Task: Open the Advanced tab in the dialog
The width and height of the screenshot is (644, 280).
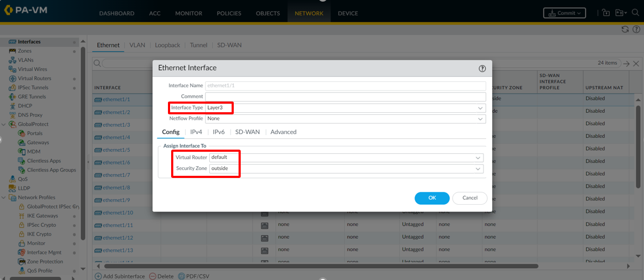Action: [x=283, y=132]
